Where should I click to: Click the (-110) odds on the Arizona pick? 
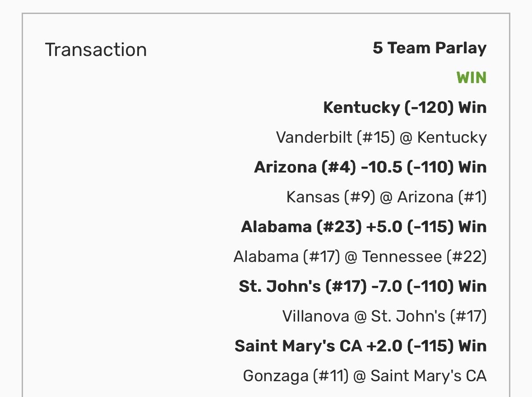click(x=430, y=167)
